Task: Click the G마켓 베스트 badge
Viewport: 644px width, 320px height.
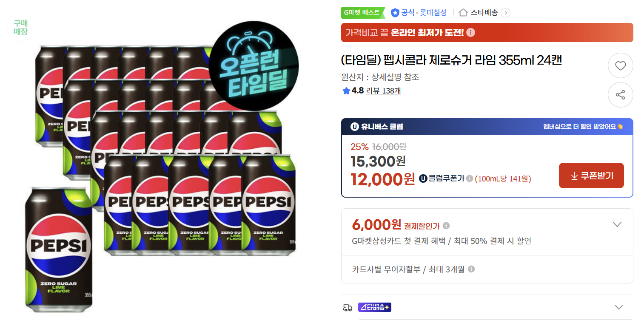Action: tap(362, 13)
